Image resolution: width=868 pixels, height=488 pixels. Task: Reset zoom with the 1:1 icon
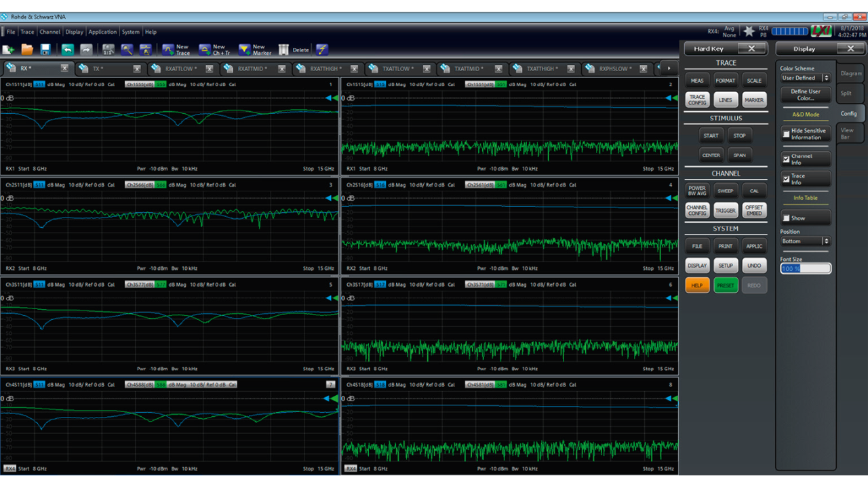(x=108, y=49)
